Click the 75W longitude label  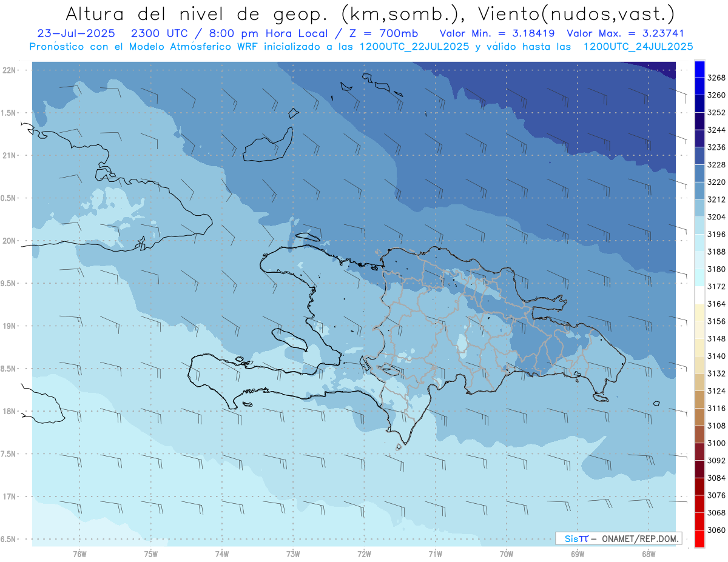(151, 554)
